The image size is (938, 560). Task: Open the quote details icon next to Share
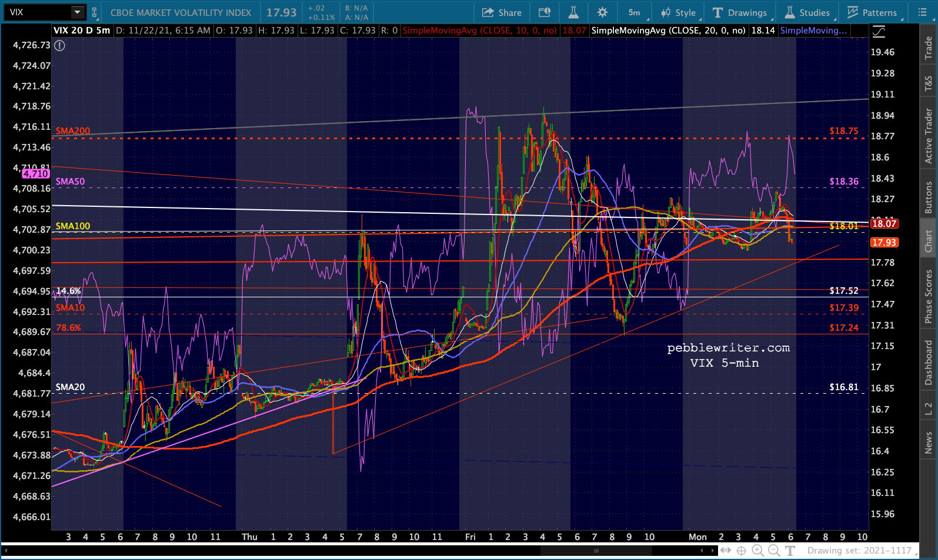click(x=545, y=12)
